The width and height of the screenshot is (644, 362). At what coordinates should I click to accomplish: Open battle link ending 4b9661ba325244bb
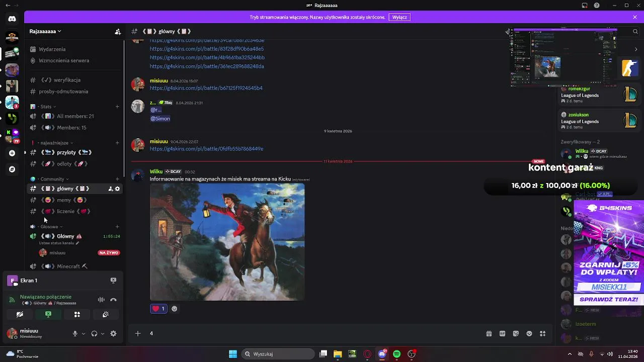(x=207, y=57)
